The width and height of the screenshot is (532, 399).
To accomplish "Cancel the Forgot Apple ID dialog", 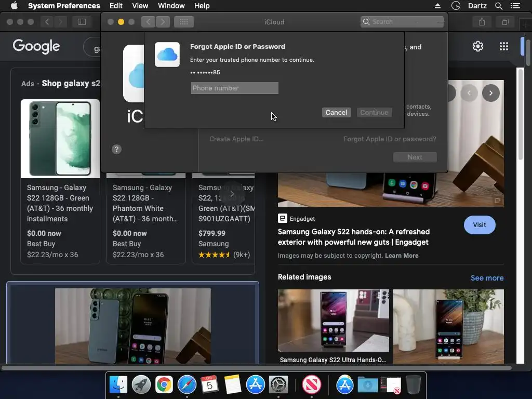I will tap(336, 112).
